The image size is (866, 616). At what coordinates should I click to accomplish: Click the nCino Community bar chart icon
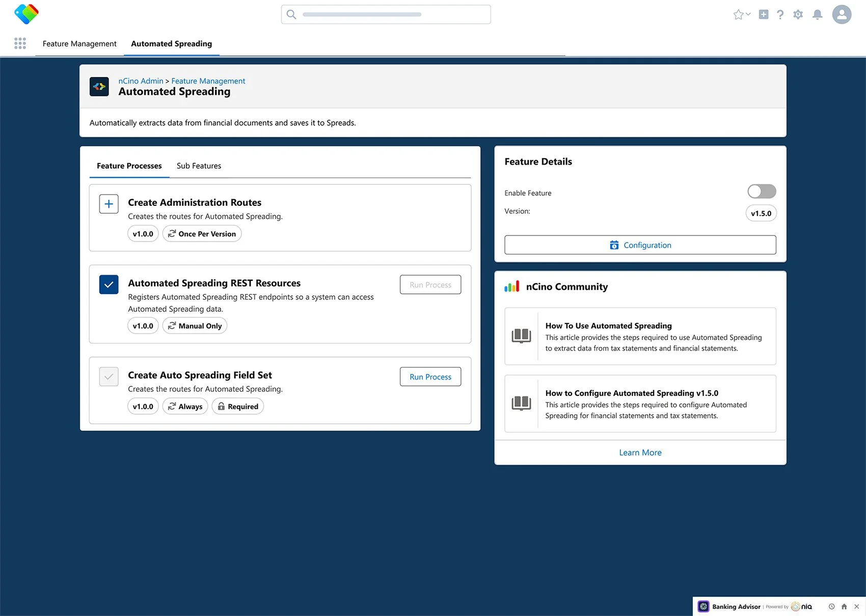pyautogui.click(x=512, y=286)
